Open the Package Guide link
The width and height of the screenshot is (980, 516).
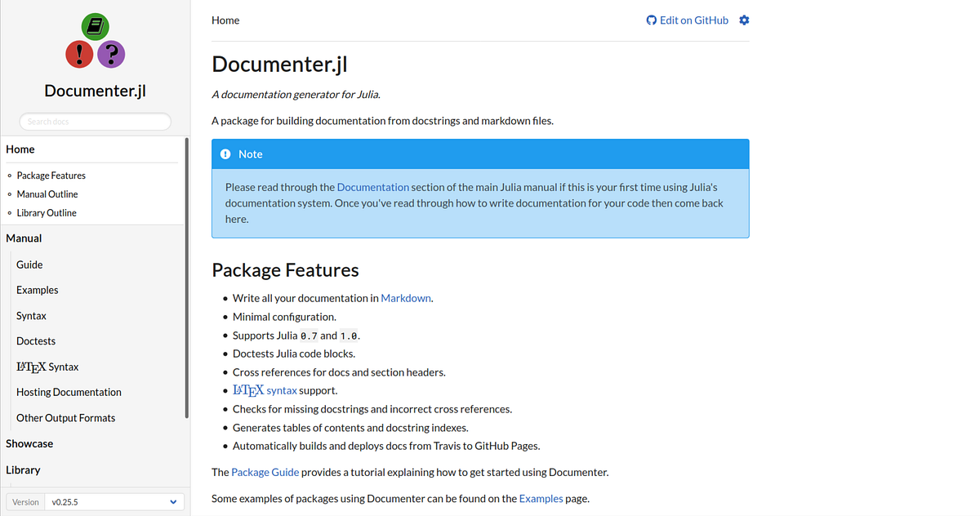coord(265,472)
